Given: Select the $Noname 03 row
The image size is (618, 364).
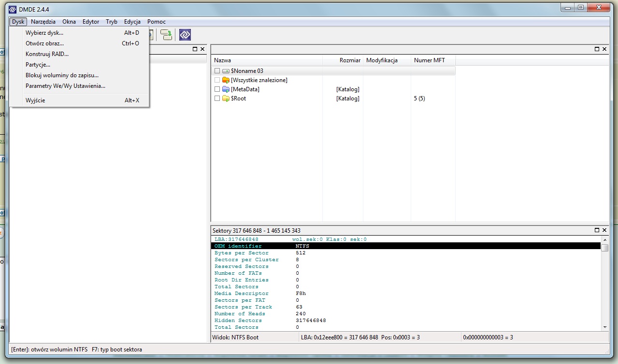Looking at the screenshot, I should pyautogui.click(x=334, y=71).
